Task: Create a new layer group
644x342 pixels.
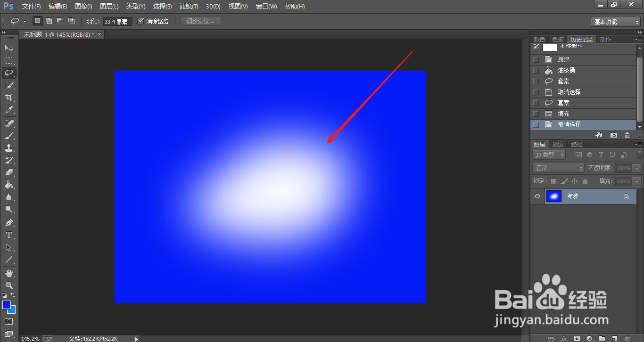Action: (x=602, y=338)
